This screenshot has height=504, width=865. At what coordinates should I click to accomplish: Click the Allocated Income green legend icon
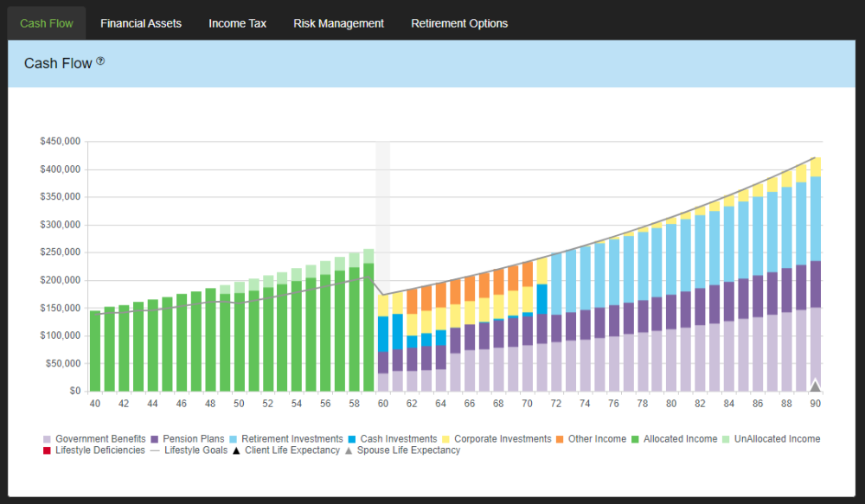[634, 438]
